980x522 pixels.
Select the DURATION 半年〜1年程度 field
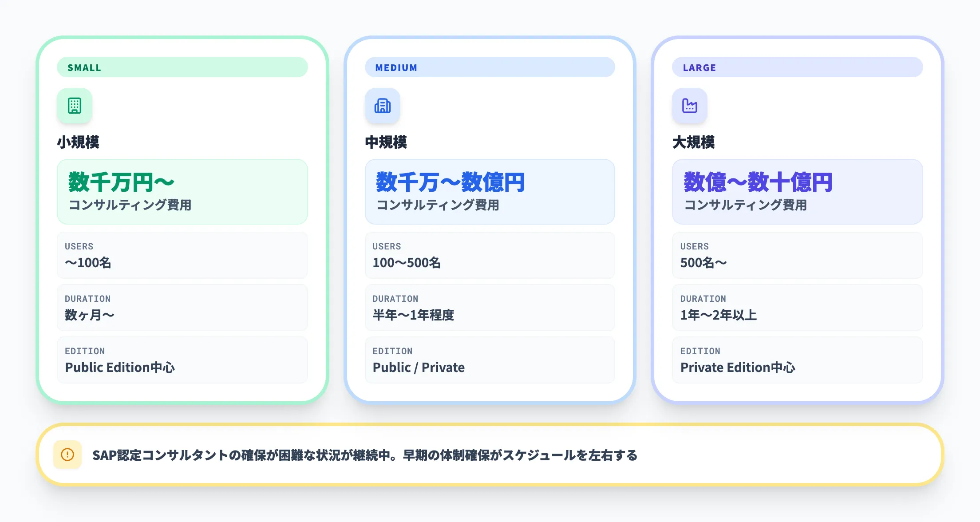[490, 308]
